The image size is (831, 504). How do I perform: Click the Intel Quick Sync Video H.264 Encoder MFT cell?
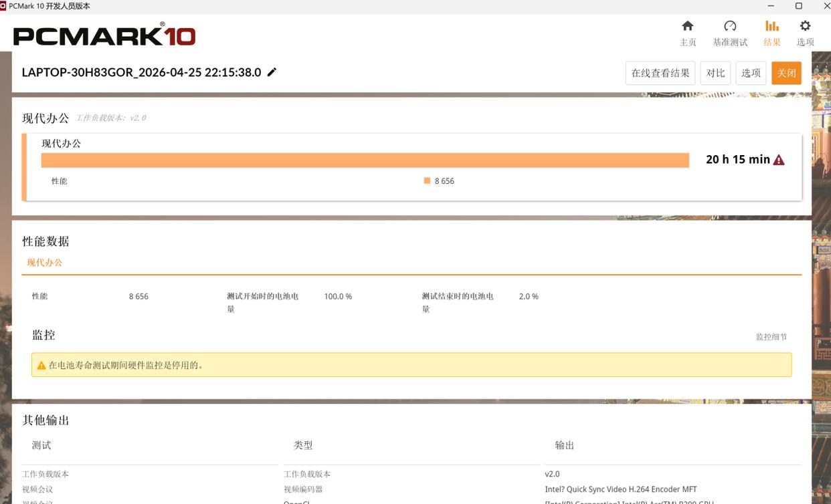pyautogui.click(x=621, y=489)
